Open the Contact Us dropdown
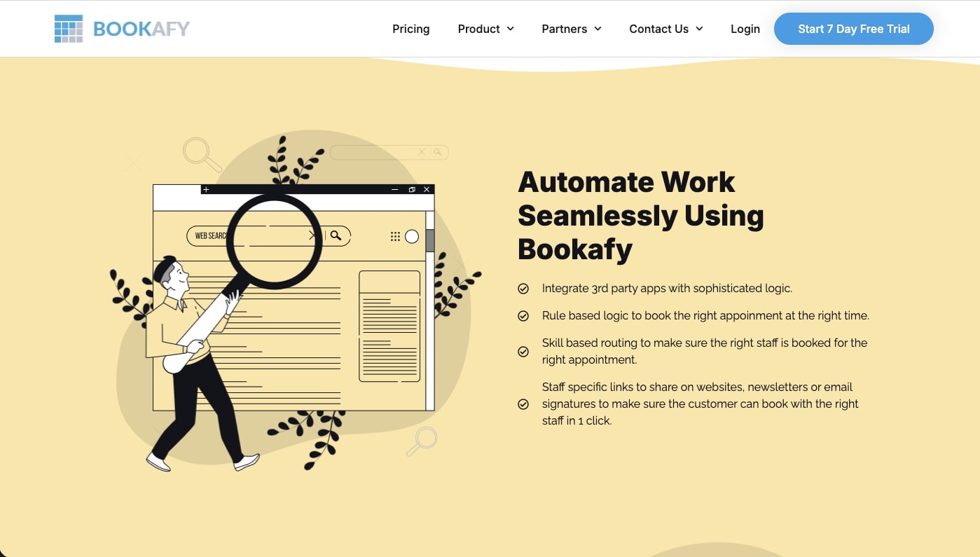The width and height of the screenshot is (980, 557). (665, 29)
